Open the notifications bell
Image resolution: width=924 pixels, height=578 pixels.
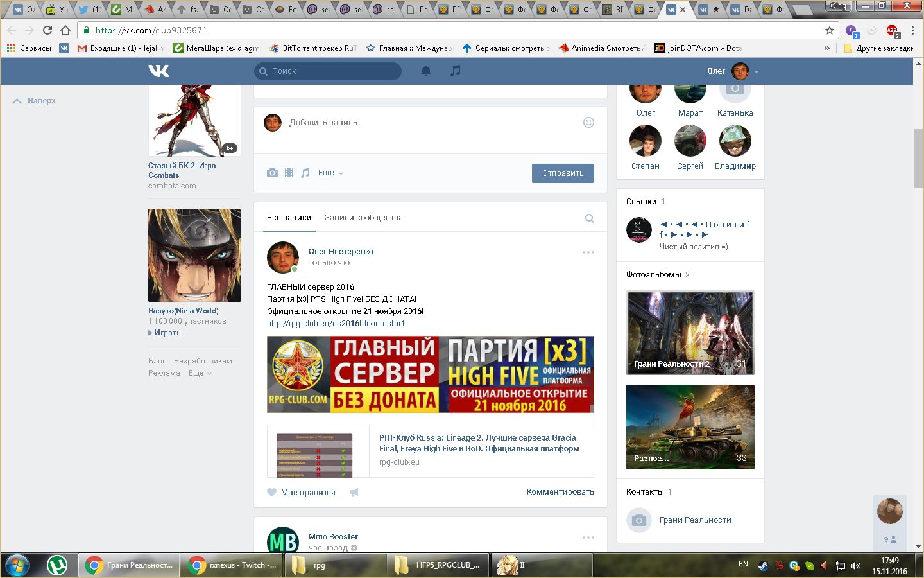425,71
